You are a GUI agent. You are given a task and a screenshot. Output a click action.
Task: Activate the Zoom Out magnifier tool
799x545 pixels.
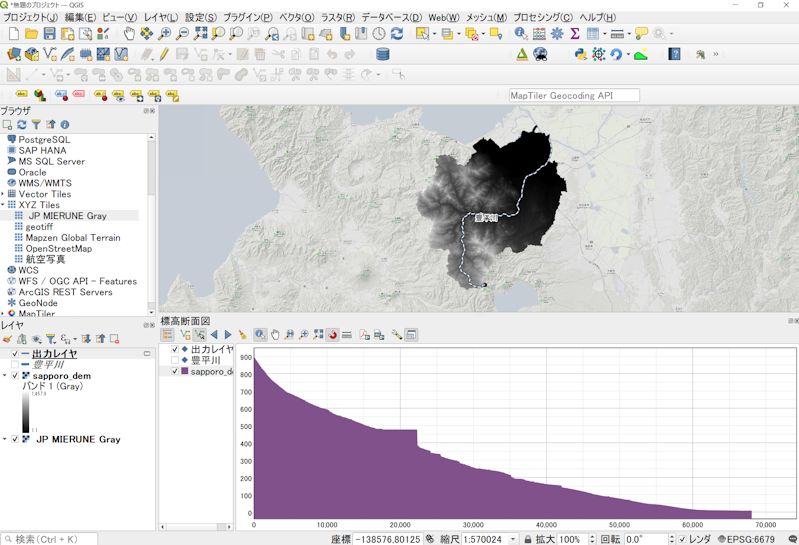tap(182, 34)
